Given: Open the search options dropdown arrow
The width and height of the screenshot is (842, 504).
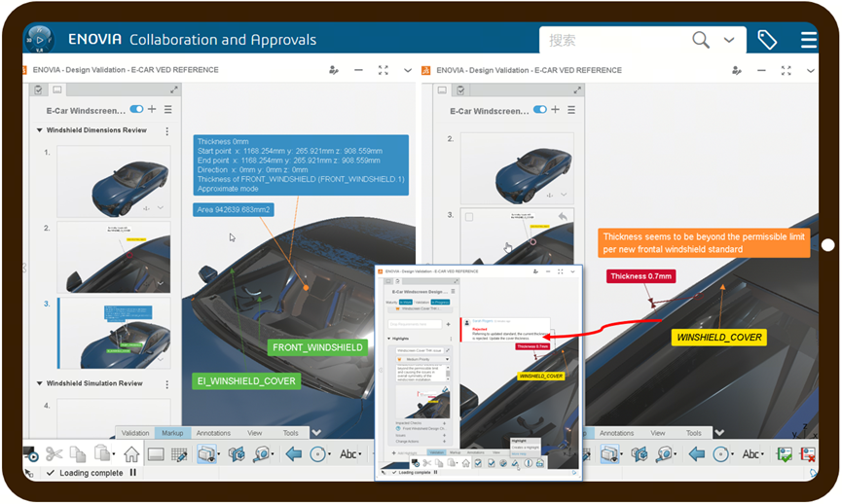Looking at the screenshot, I should (x=729, y=40).
